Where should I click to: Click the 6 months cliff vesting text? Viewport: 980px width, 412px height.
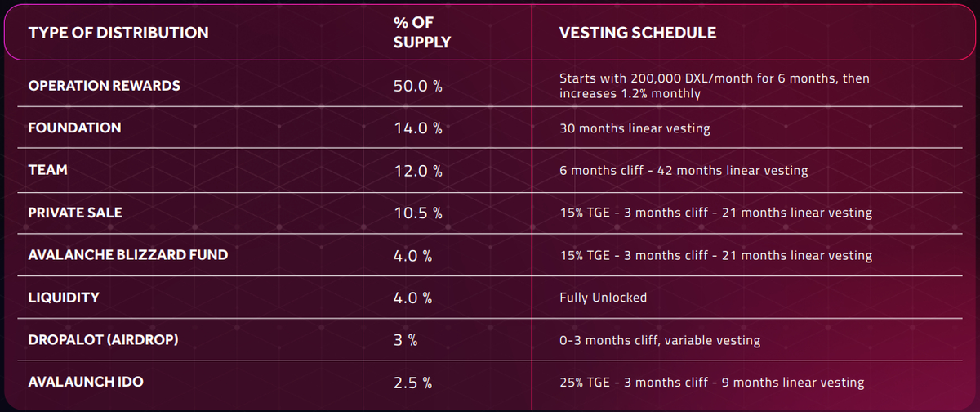coord(684,171)
